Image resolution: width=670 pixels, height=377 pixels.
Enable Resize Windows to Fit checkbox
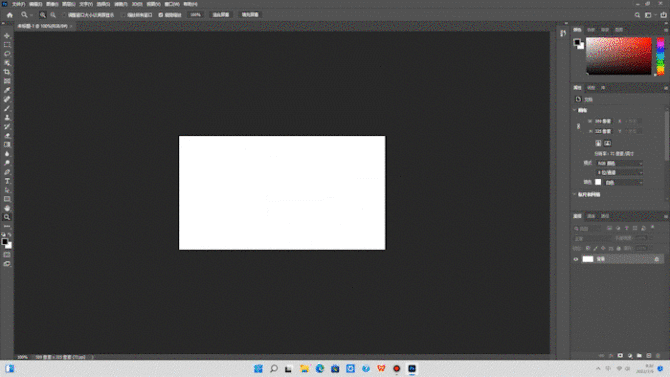65,15
